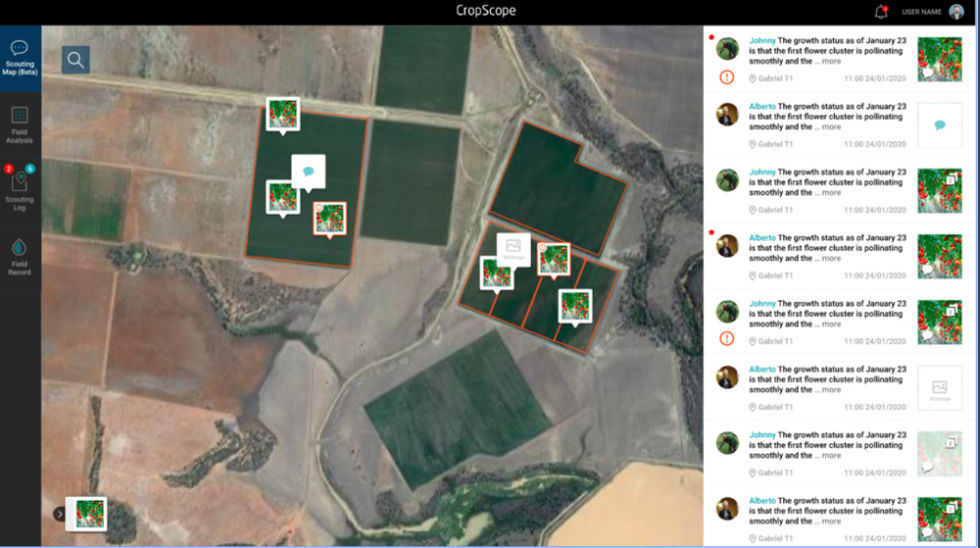The width and height of the screenshot is (980, 548).
Task: Open Field Analysis from the sidebar
Action: click(x=20, y=126)
